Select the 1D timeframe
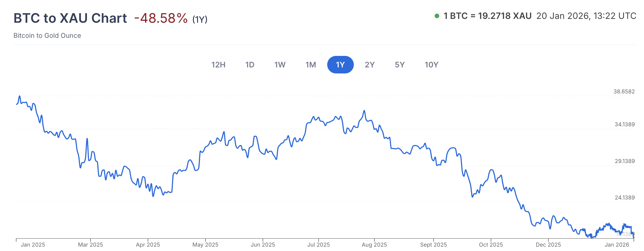The height and width of the screenshot is (251, 644). [x=250, y=65]
